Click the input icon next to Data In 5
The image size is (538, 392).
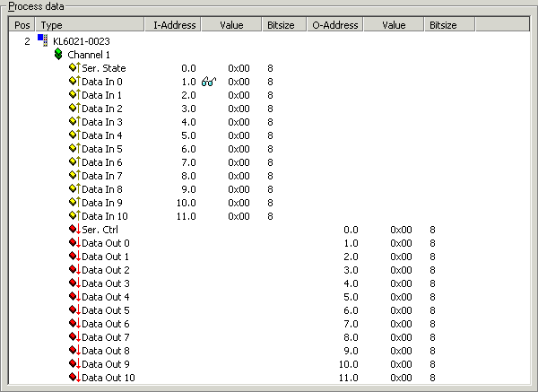(74, 148)
